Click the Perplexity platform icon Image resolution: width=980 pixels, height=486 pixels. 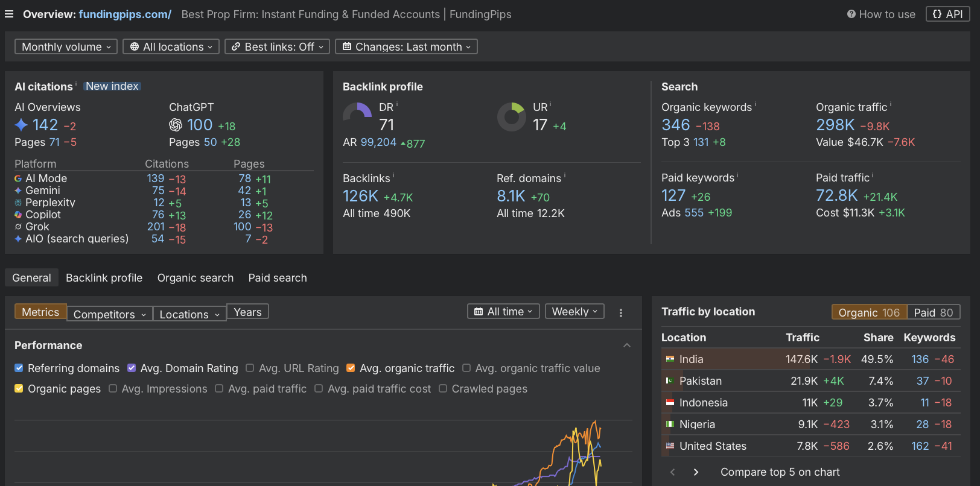[18, 203]
